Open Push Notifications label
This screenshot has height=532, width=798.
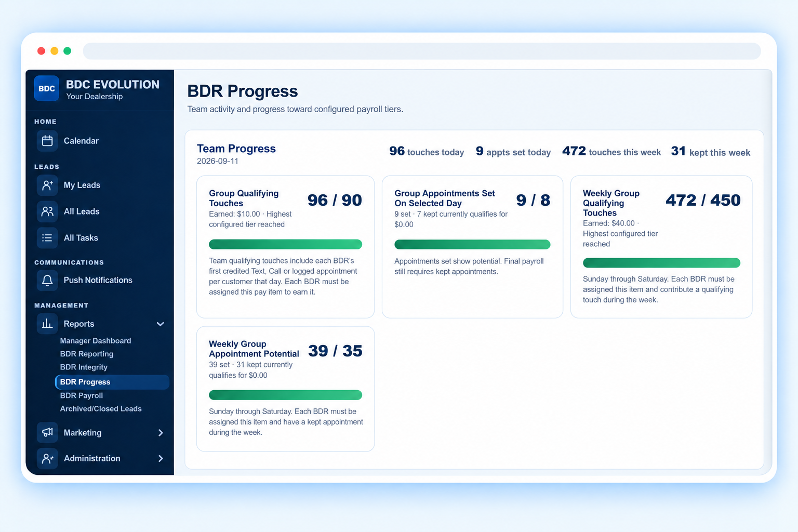point(98,280)
